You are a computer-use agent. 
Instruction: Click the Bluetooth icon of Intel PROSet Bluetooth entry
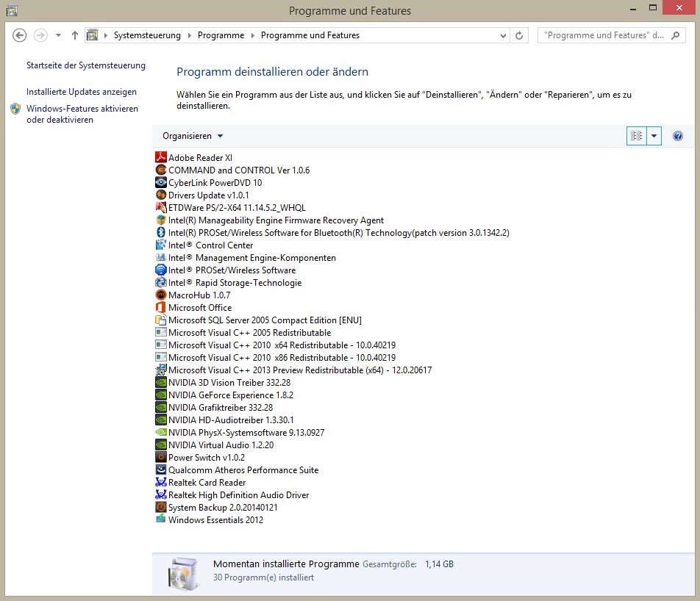coord(161,232)
